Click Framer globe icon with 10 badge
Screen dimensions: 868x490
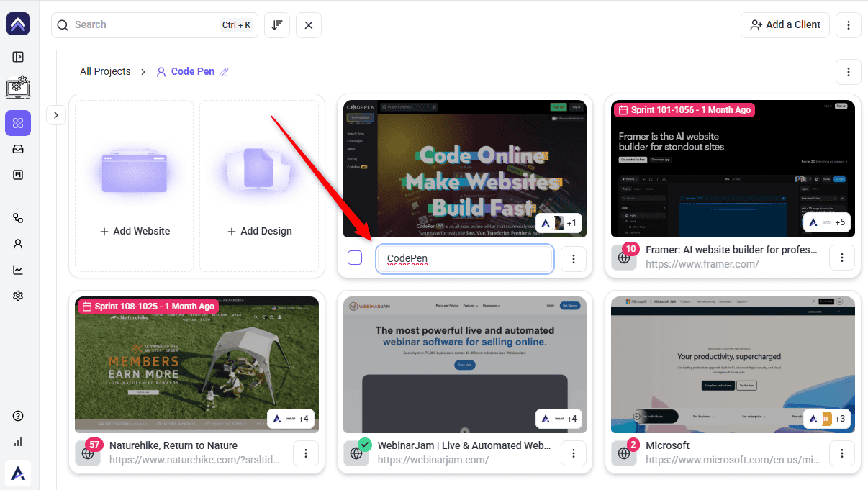624,257
